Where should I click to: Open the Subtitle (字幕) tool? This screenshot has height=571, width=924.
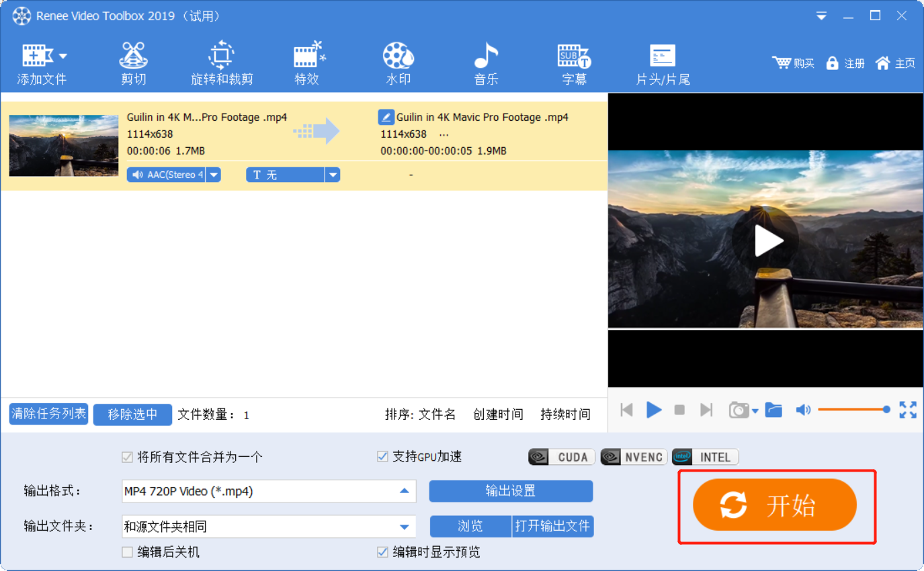(x=574, y=64)
